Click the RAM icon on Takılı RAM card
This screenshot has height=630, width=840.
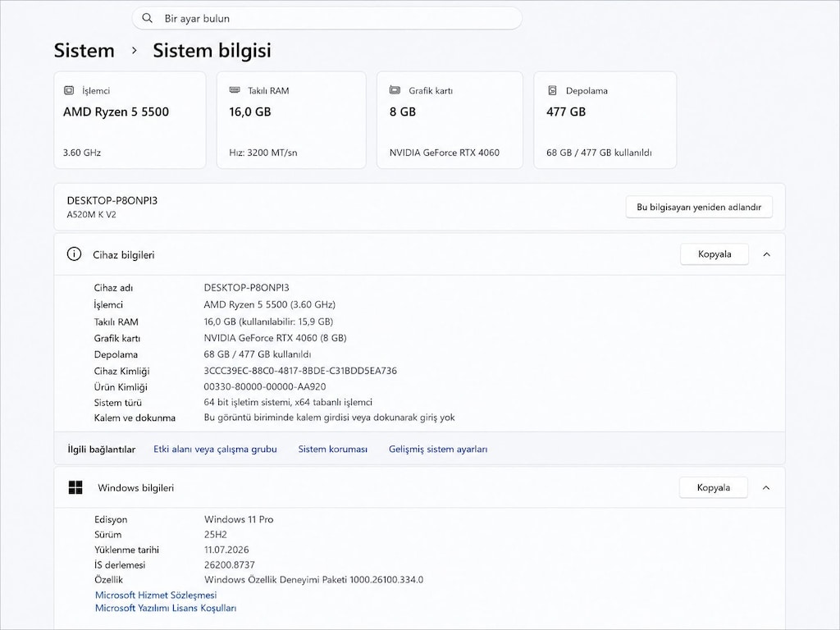point(235,90)
